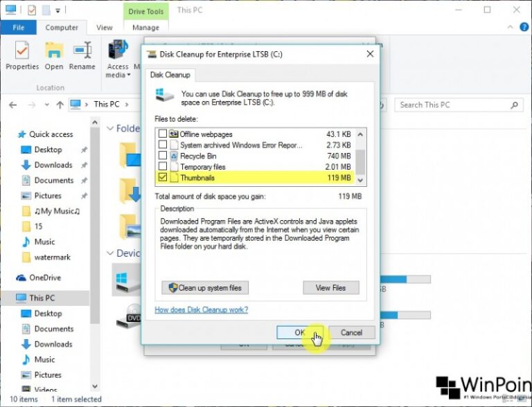Click This PC breadcrumb in address bar
Viewport: 532px width, 407px height.
point(107,104)
